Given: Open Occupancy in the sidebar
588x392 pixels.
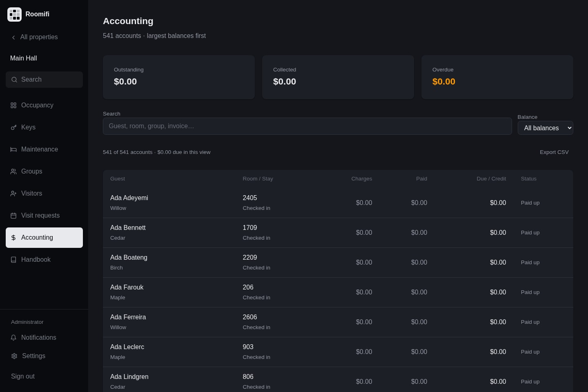Looking at the screenshot, I should 44,105.
